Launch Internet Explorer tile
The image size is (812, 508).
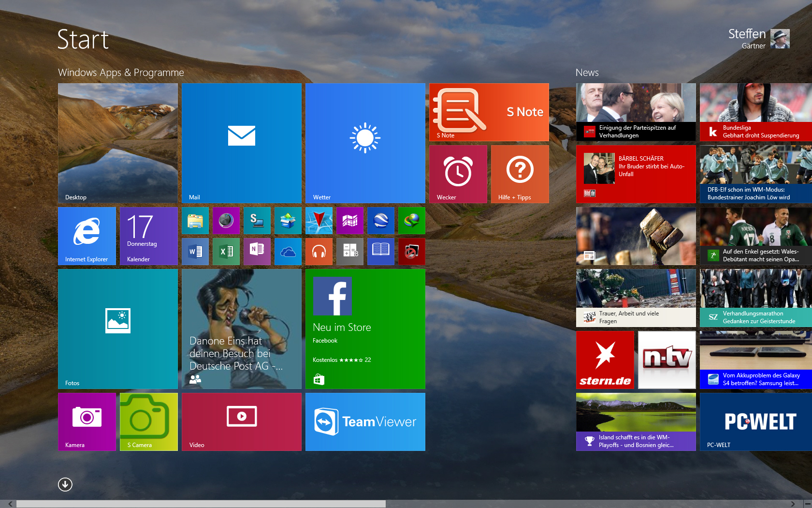tap(87, 236)
